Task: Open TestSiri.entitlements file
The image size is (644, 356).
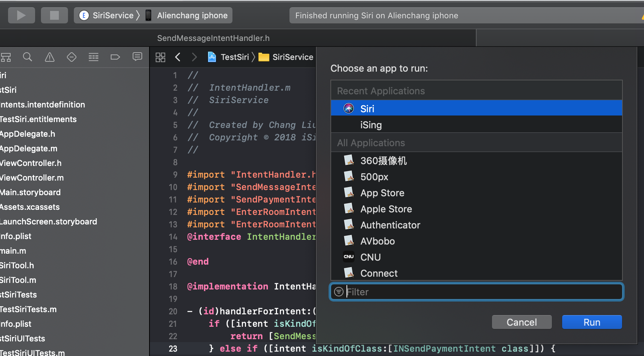Action: [38, 119]
